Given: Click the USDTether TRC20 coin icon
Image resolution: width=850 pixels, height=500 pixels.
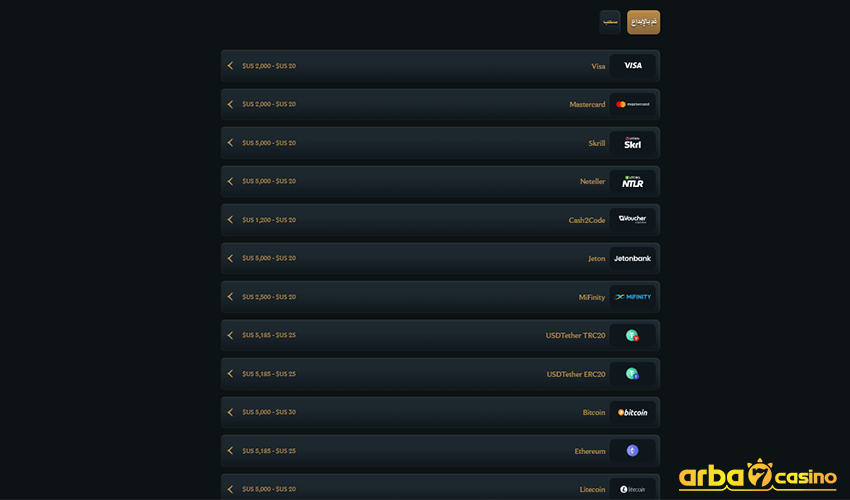Looking at the screenshot, I should coord(632,336).
